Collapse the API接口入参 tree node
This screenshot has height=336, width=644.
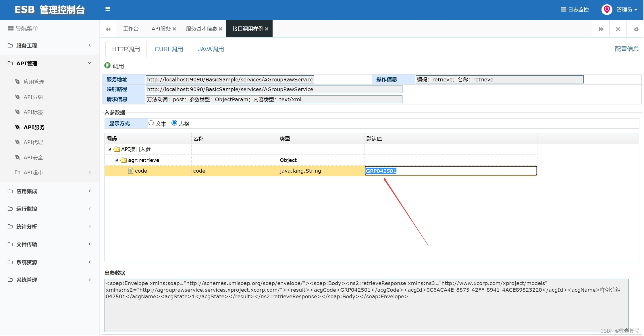[110, 149]
